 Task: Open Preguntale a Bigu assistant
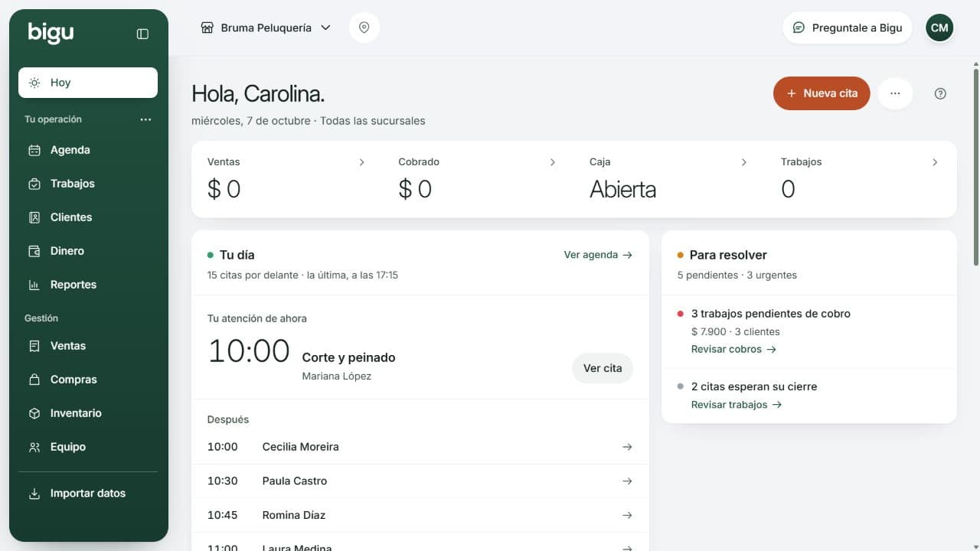click(x=847, y=28)
